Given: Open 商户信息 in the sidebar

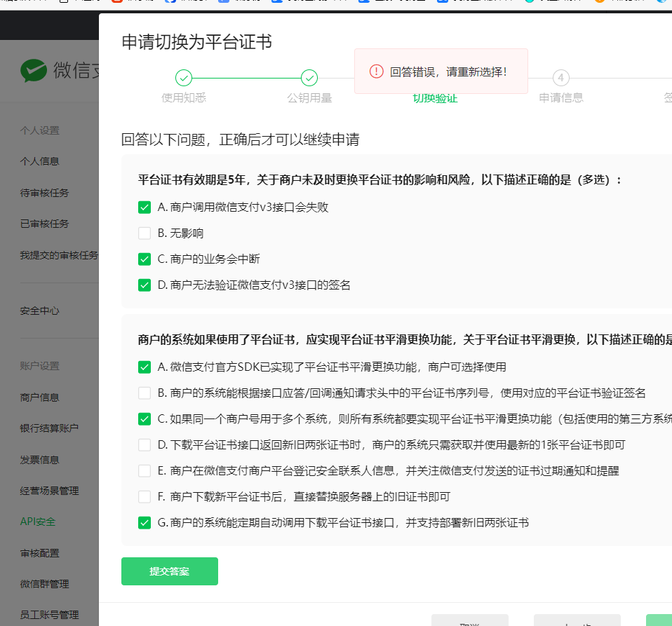Looking at the screenshot, I should tap(39, 397).
